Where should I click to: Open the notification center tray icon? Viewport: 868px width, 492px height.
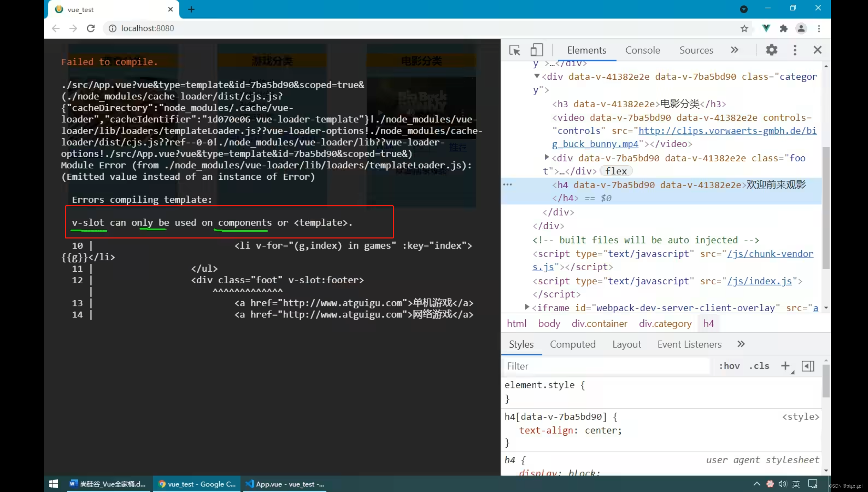[813, 484]
